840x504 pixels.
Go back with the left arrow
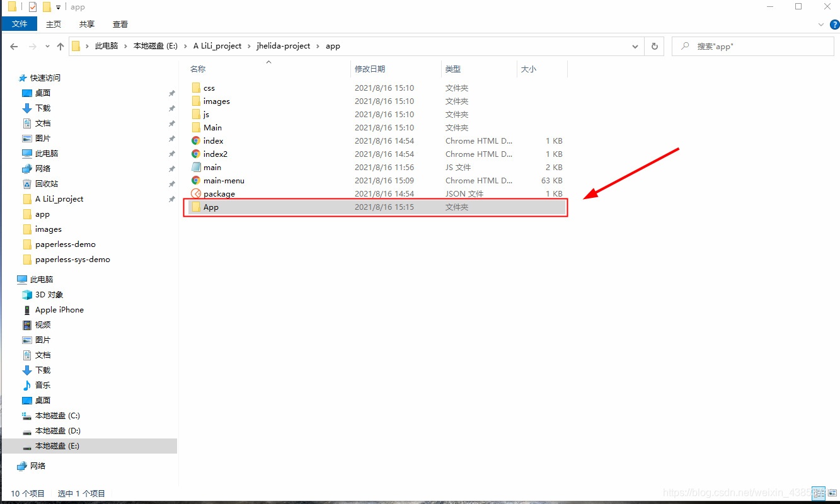(14, 46)
